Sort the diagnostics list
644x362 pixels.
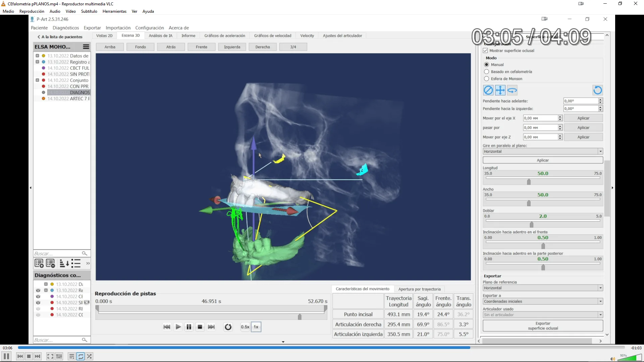tap(64, 263)
